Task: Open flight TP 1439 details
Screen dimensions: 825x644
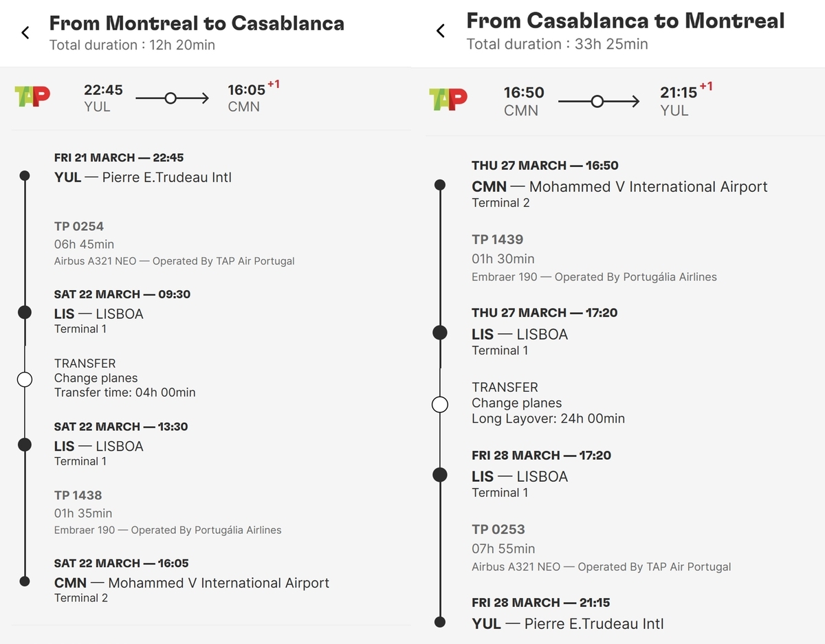Action: (497, 239)
